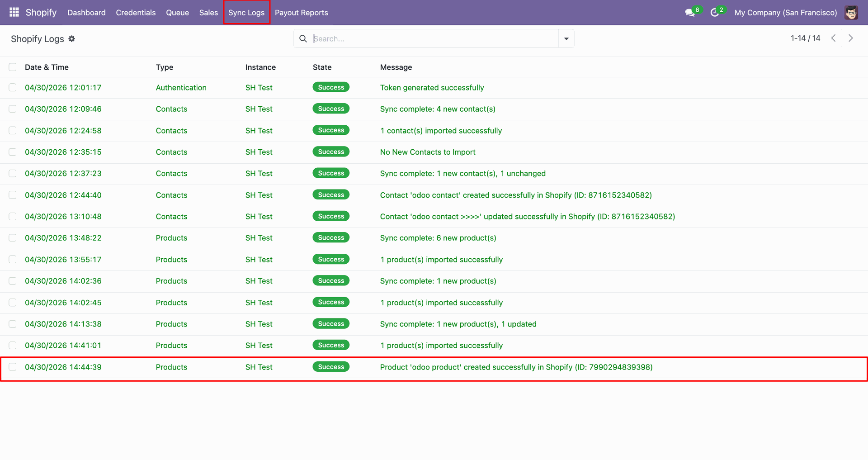This screenshot has height=460, width=868.
Task: Click into the Search input field
Action: [x=435, y=39]
